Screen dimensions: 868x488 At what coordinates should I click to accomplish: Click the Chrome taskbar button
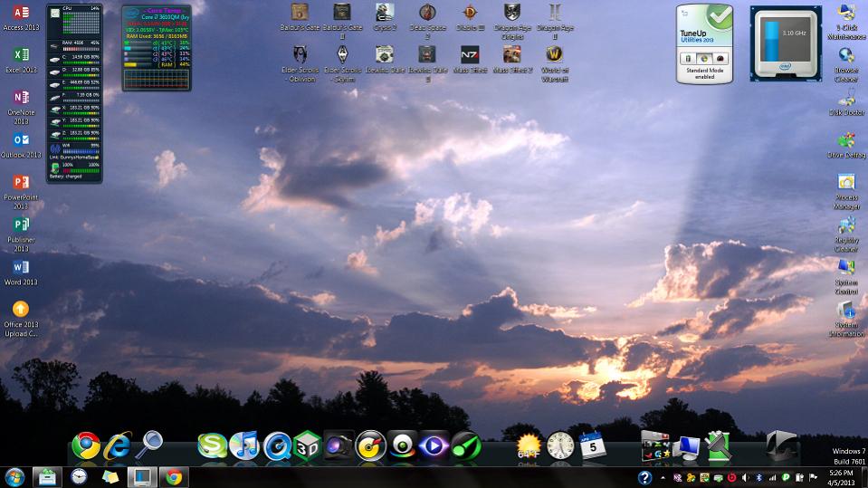(174, 477)
